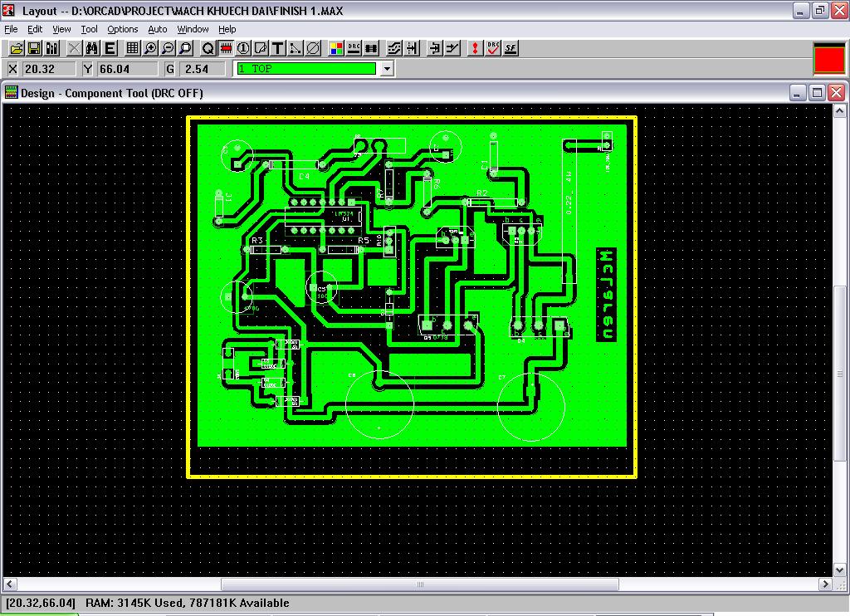
Task: Open the Help menu
Action: 227,29
